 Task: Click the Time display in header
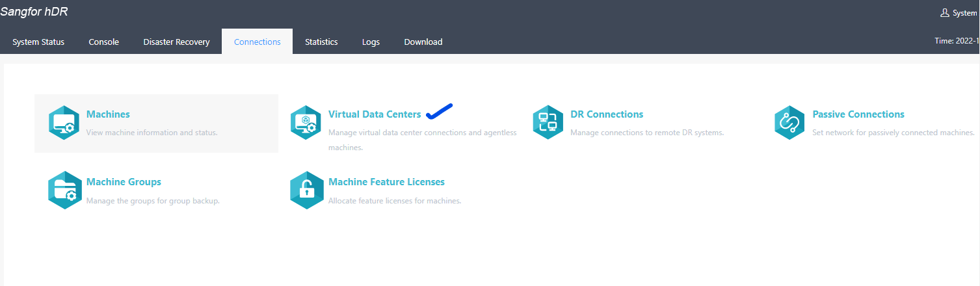click(x=957, y=40)
